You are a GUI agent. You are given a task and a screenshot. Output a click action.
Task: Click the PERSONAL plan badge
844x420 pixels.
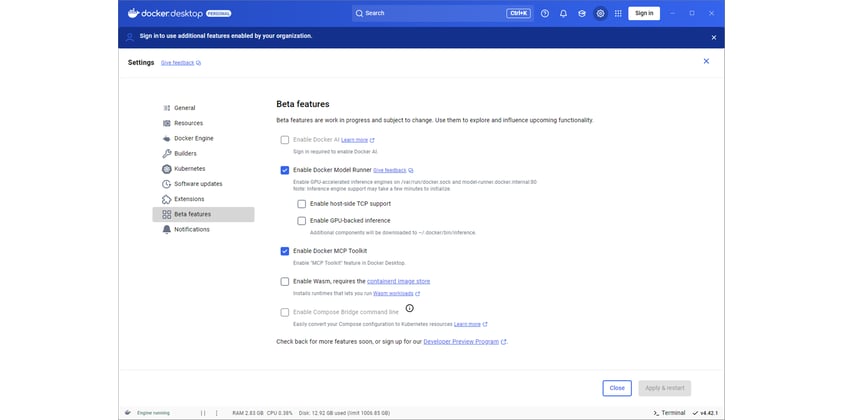tap(219, 13)
